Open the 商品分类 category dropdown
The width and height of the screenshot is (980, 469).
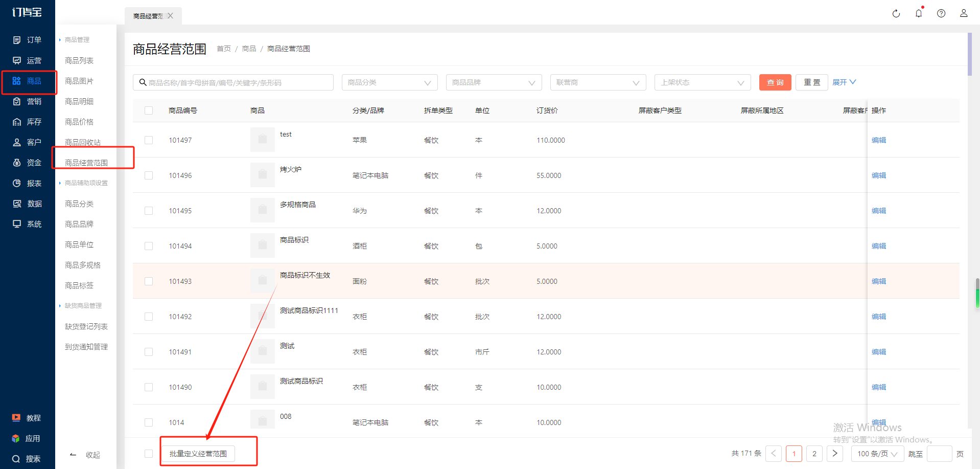[x=389, y=82]
